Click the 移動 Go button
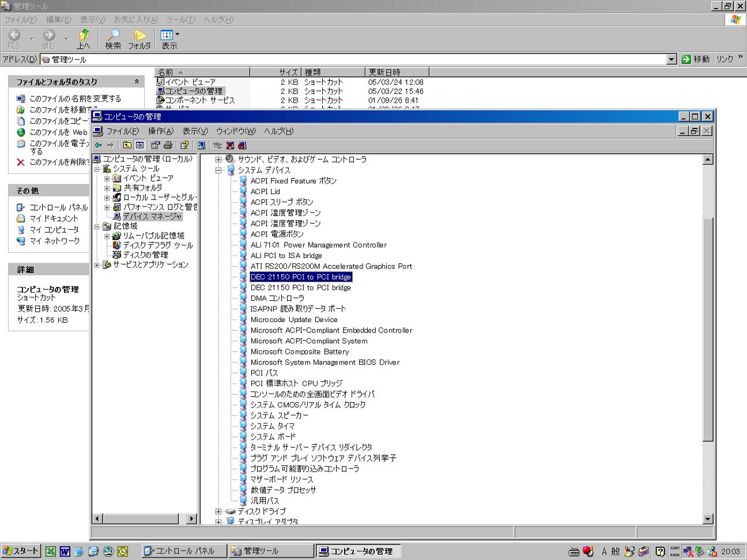The image size is (747, 560). point(695,59)
